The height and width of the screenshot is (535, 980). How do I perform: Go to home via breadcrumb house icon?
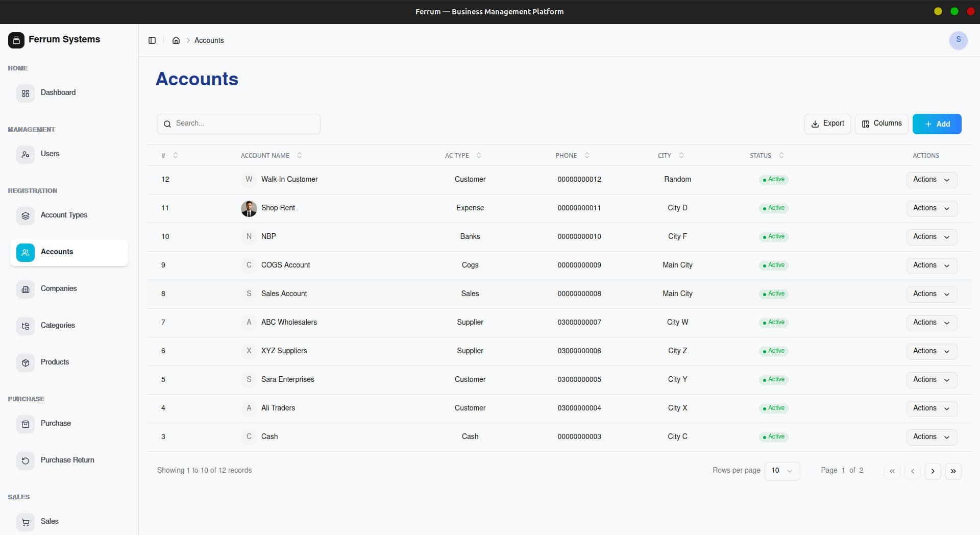pos(176,40)
